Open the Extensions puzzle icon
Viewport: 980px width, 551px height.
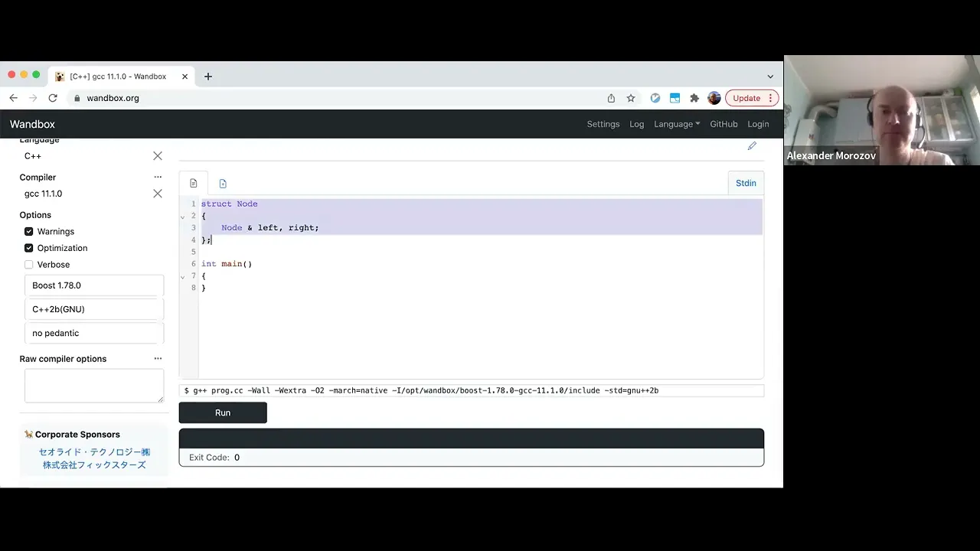pyautogui.click(x=694, y=98)
